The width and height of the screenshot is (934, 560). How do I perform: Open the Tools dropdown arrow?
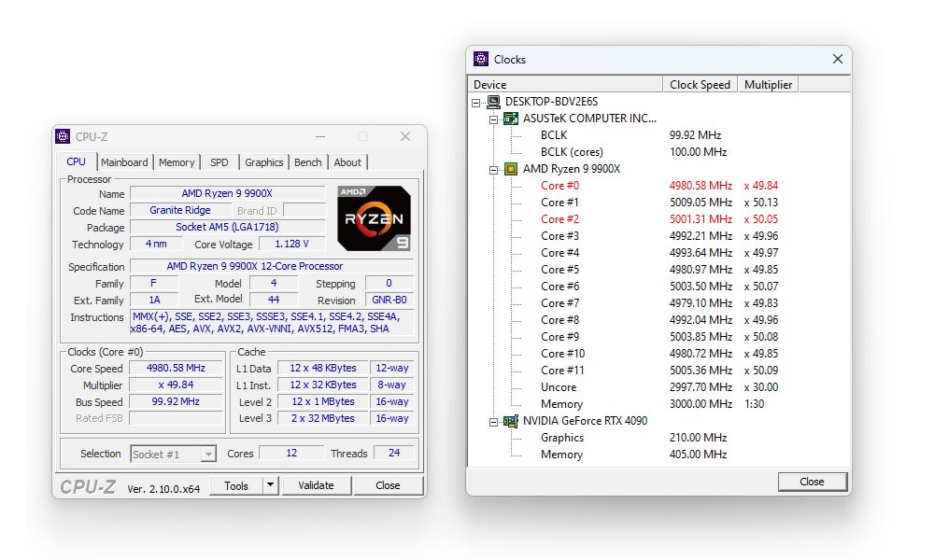[271, 485]
